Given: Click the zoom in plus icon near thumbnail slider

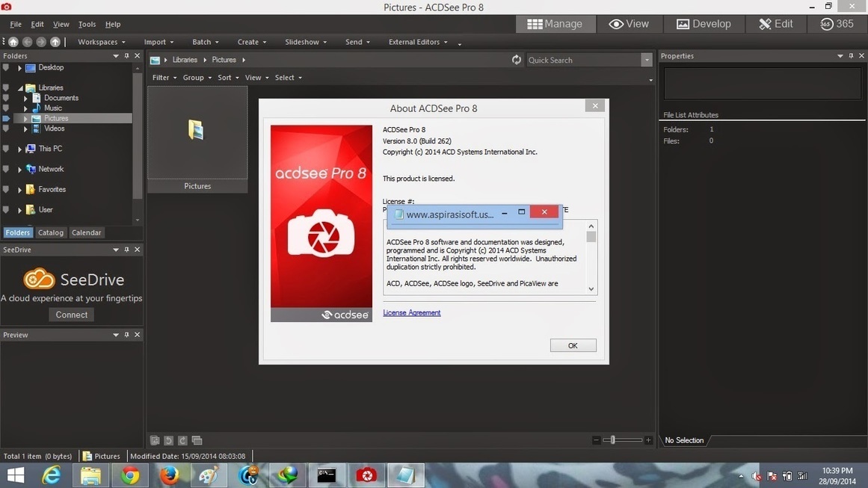Looking at the screenshot, I should coord(648,440).
